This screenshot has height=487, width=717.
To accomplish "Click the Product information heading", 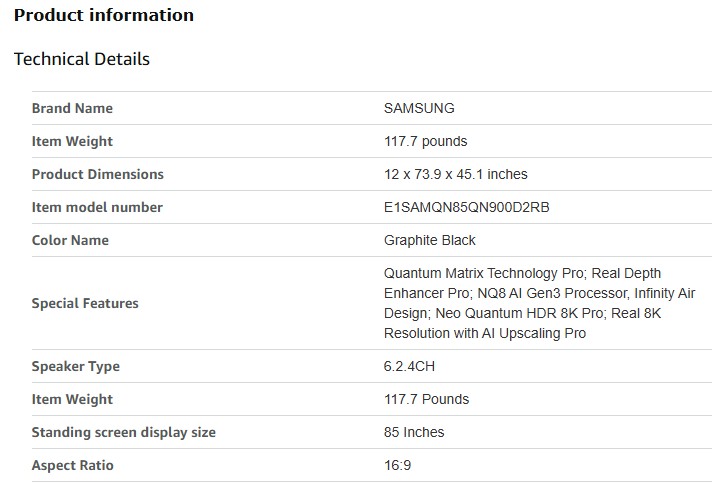I will pos(104,16).
